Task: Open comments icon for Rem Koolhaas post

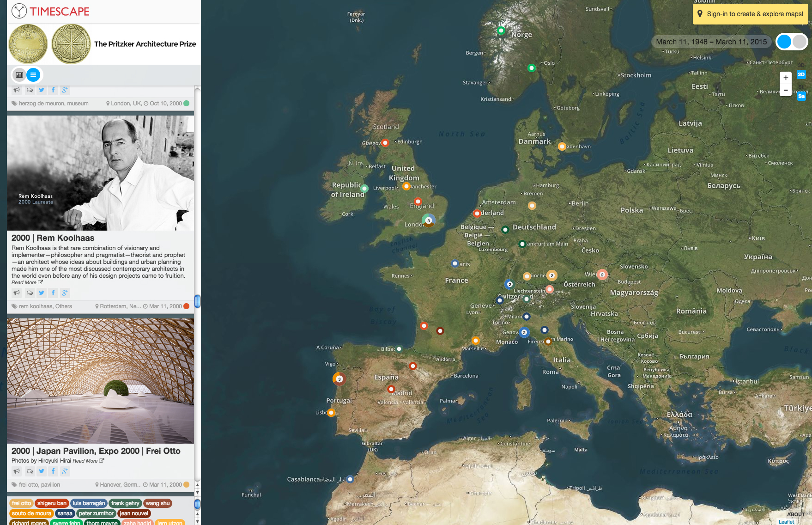Action: coord(30,293)
